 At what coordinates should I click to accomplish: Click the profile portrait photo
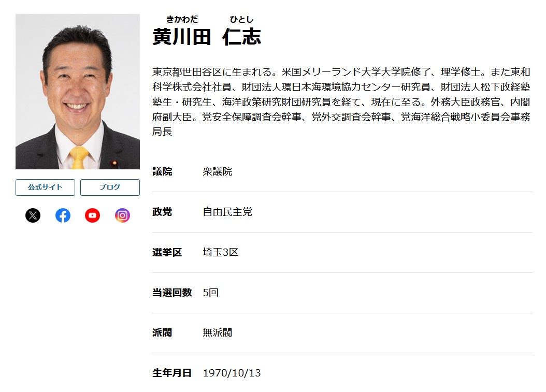(x=78, y=92)
